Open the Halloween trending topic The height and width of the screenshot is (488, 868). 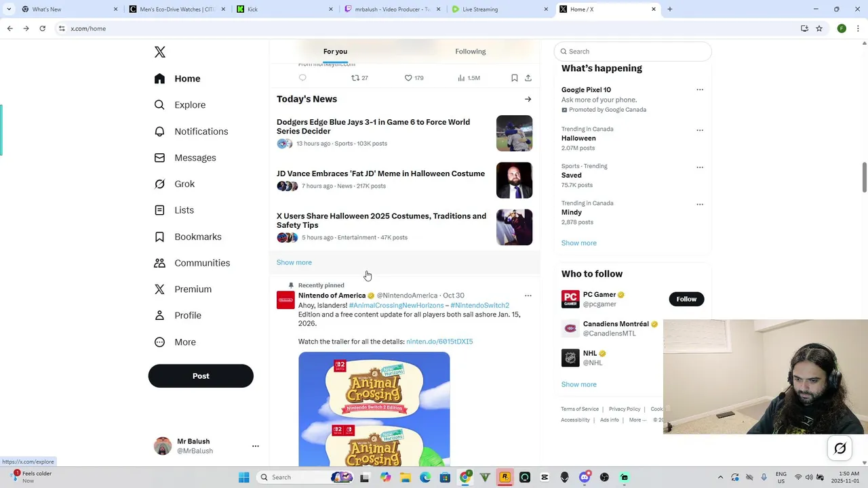tap(578, 138)
